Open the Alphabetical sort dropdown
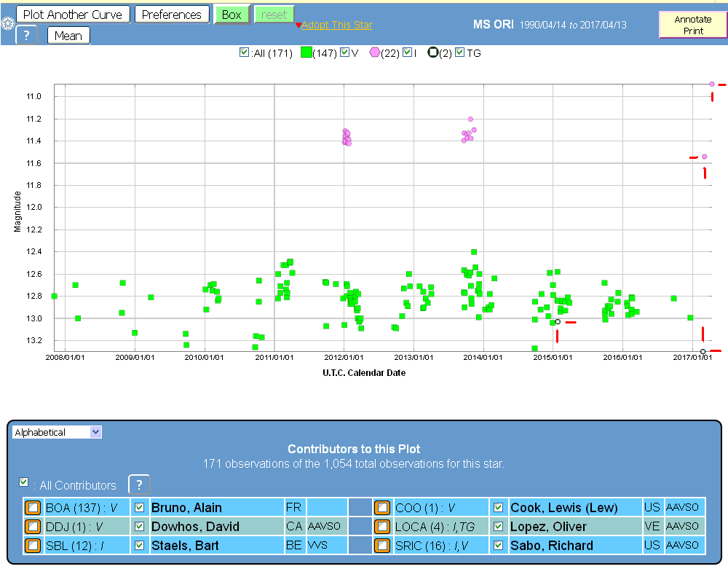 click(57, 432)
